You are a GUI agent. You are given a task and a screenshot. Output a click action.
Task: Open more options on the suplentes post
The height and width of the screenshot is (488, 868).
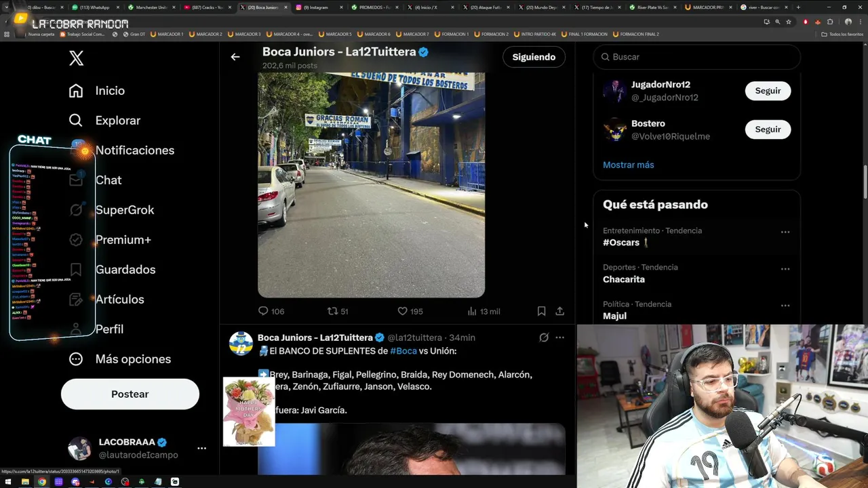(x=559, y=338)
